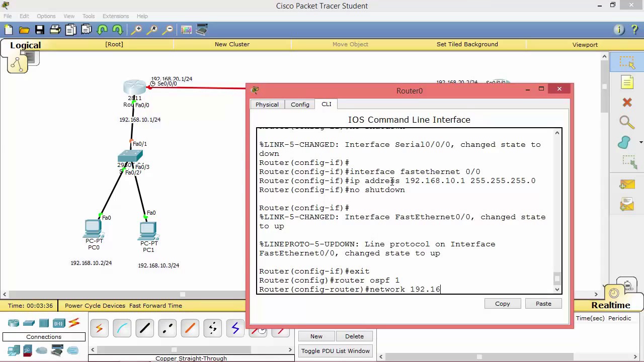This screenshot has height=362, width=644.
Task: Choose automatic connection type
Action: [99, 329]
